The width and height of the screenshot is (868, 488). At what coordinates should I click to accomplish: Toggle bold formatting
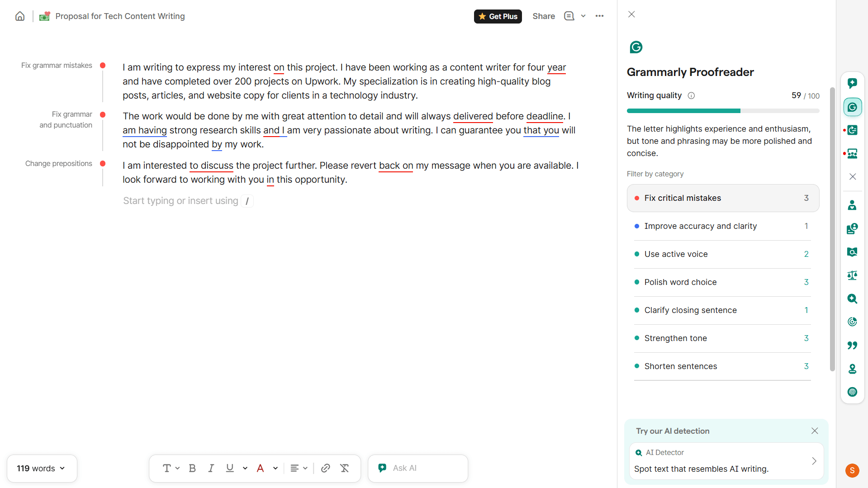tap(192, 468)
